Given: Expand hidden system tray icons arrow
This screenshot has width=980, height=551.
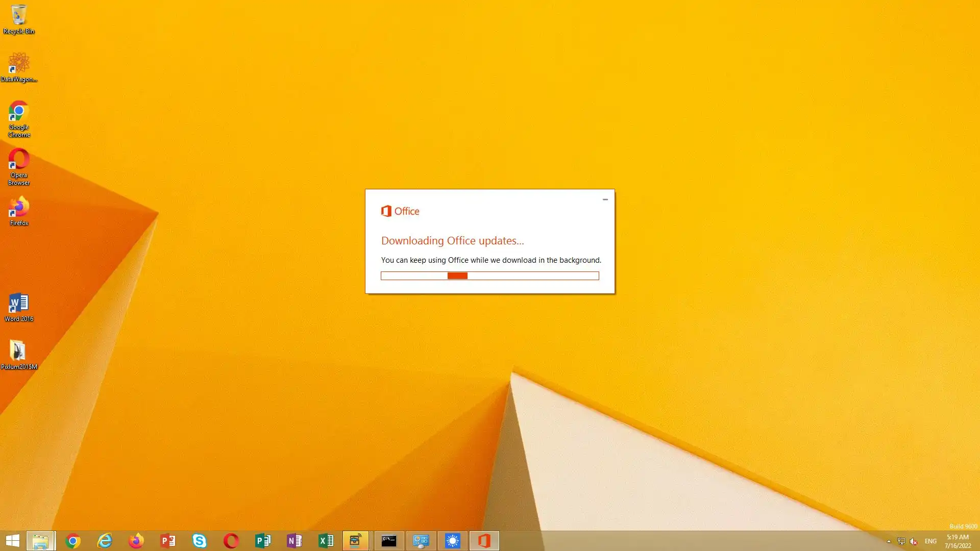Looking at the screenshot, I should [889, 541].
